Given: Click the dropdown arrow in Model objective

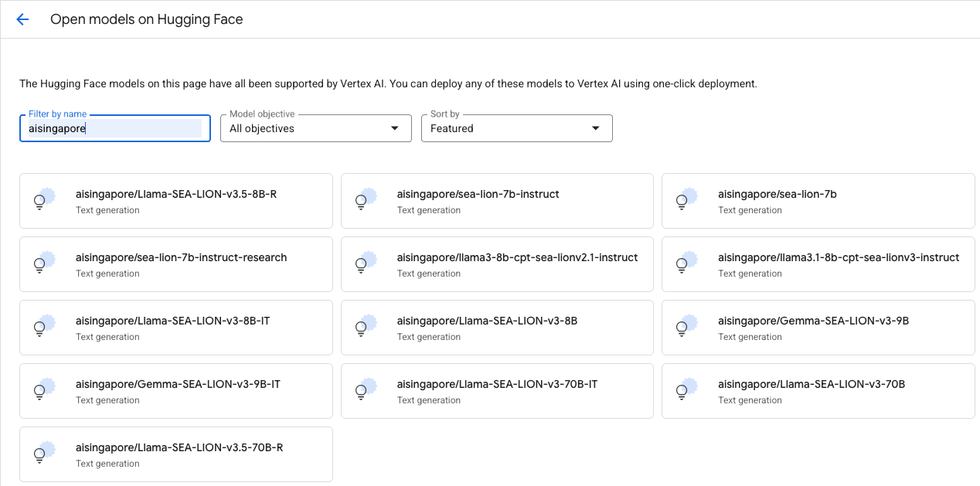Looking at the screenshot, I should (395, 128).
